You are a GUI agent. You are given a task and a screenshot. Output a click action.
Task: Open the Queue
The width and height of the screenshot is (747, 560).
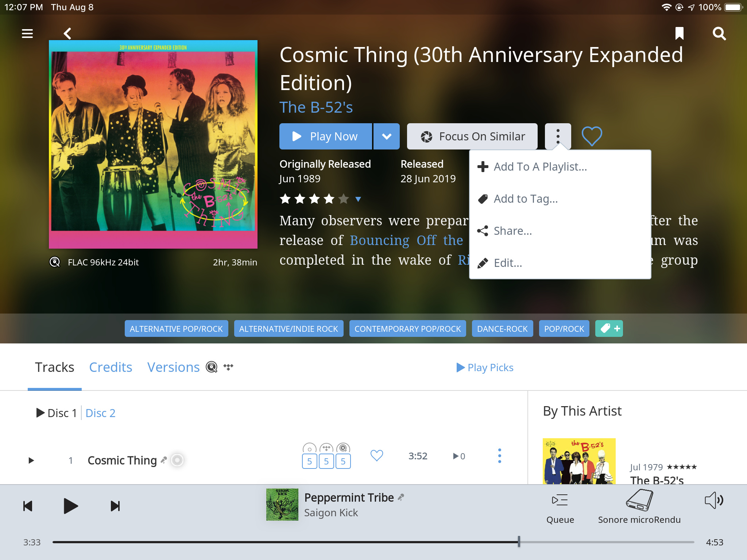pos(560,509)
